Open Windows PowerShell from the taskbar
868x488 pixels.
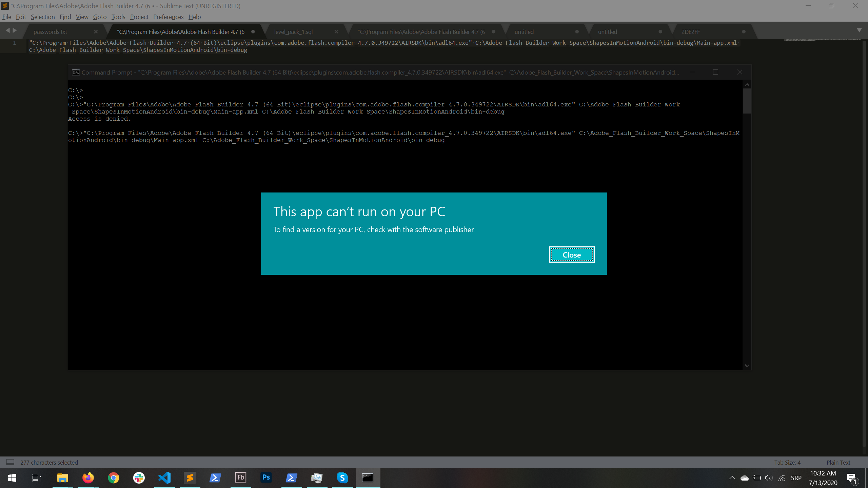[215, 477]
